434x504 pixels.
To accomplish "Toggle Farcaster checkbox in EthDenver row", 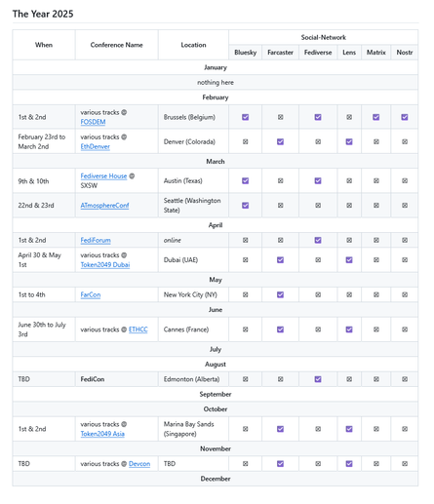I will pos(281,141).
